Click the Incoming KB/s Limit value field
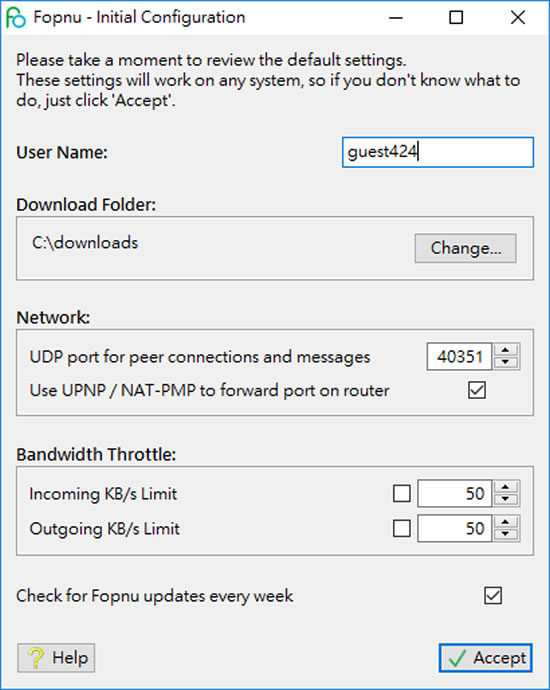 click(455, 494)
